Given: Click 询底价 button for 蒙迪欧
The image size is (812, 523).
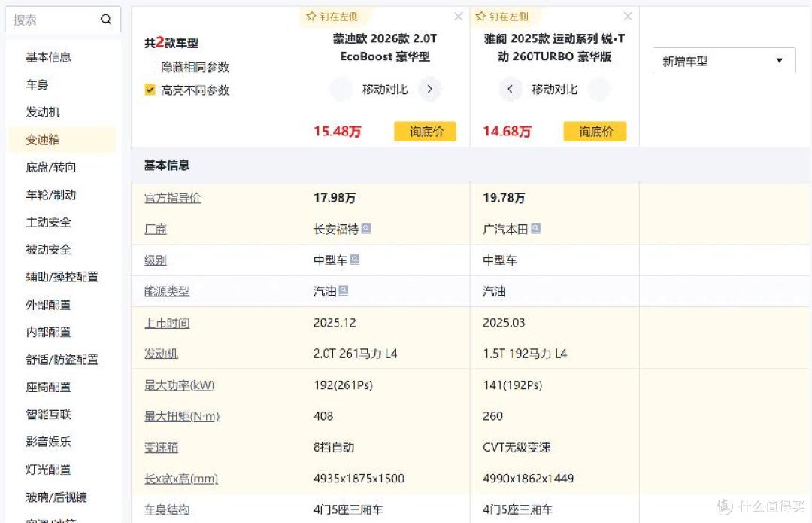Looking at the screenshot, I should click(425, 132).
